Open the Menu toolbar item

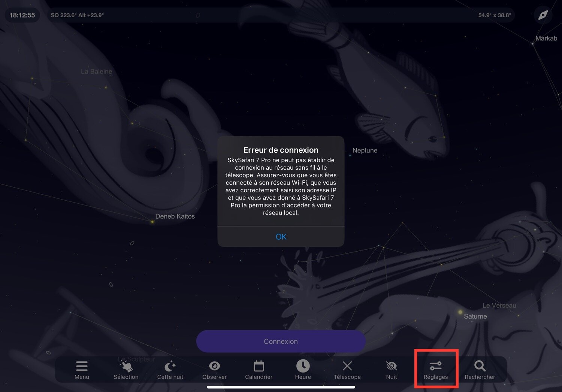[x=82, y=370]
